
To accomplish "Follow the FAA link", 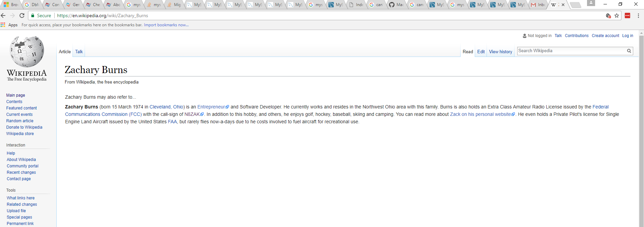I will (172, 122).
